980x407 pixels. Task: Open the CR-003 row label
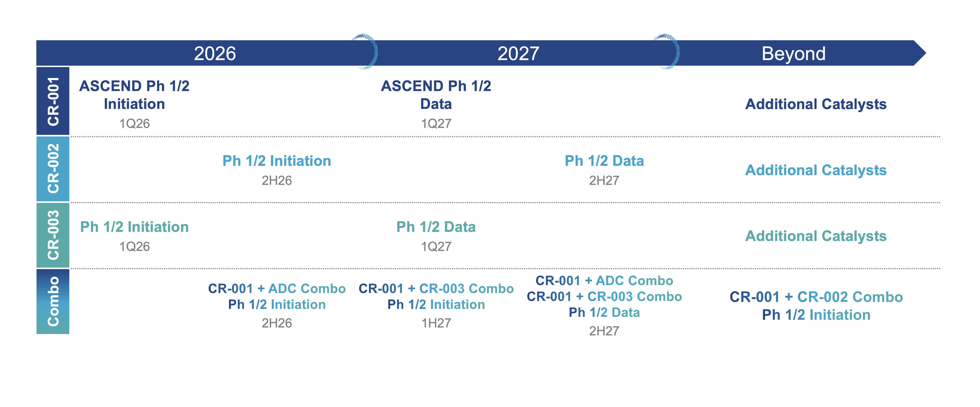[x=53, y=235]
